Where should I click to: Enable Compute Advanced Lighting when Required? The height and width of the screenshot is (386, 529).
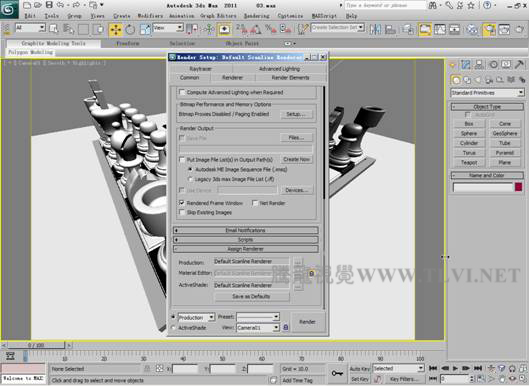pos(182,92)
